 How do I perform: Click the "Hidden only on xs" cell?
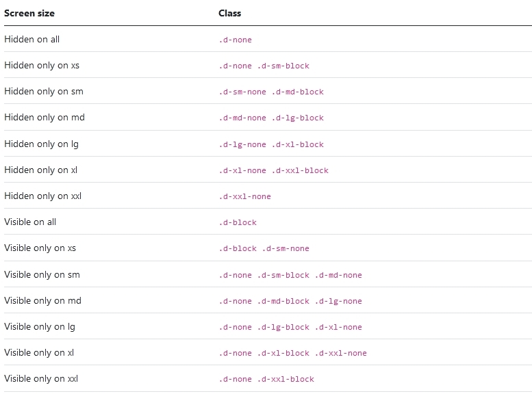tap(42, 66)
